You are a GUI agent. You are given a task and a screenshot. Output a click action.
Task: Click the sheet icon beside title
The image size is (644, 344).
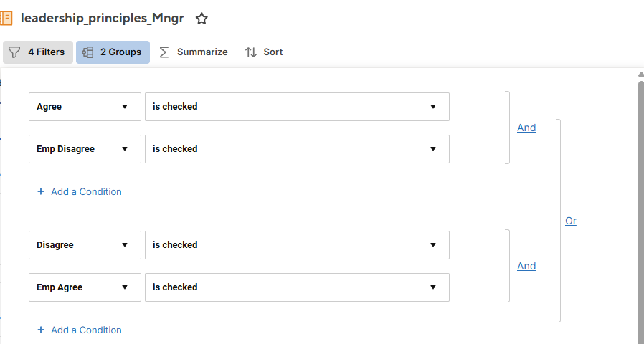coord(6,19)
